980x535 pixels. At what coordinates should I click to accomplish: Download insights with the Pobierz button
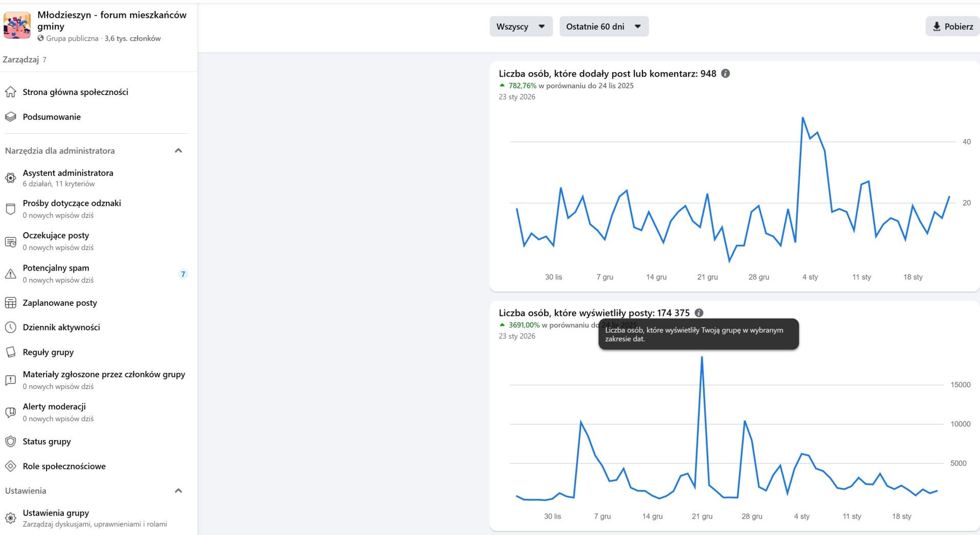(x=952, y=27)
